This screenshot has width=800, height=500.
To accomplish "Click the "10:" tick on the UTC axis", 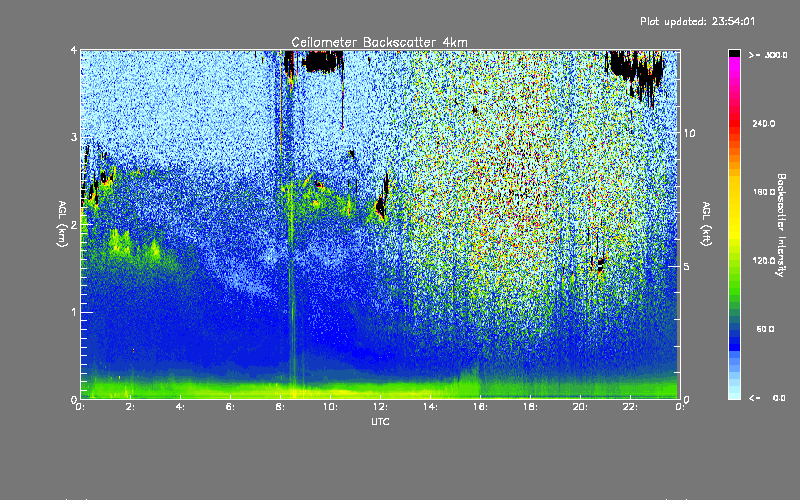I will click(x=330, y=407).
